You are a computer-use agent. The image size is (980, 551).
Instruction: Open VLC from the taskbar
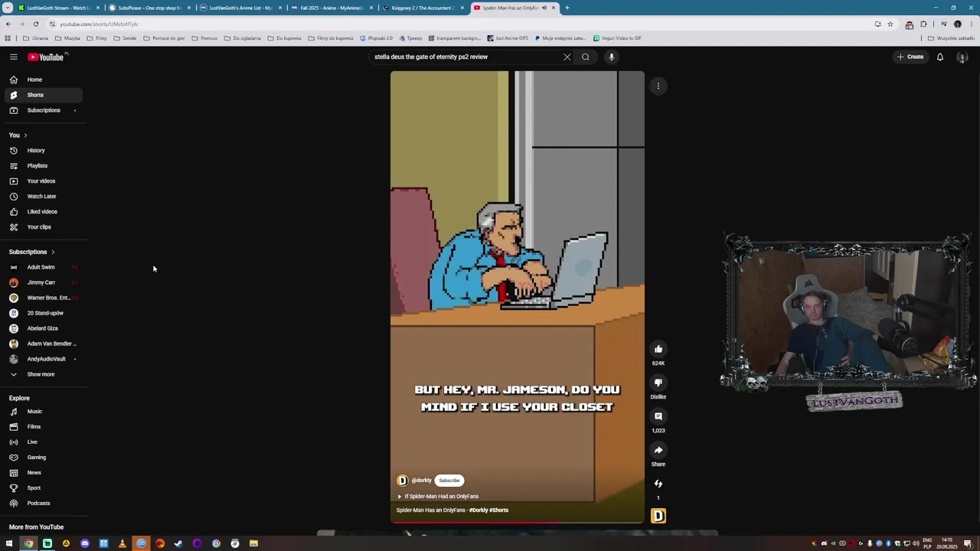click(122, 543)
